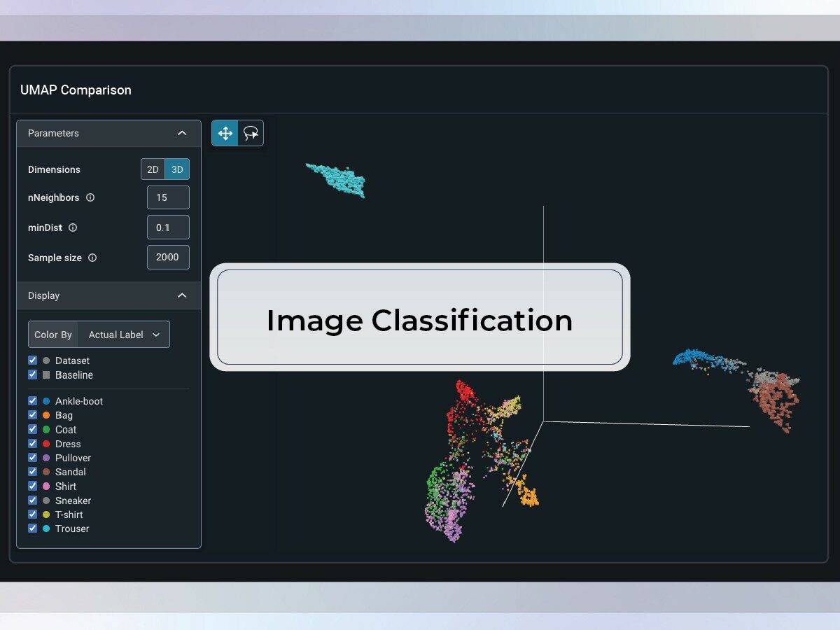Collapse the Parameters section
840x630 pixels.
182,133
